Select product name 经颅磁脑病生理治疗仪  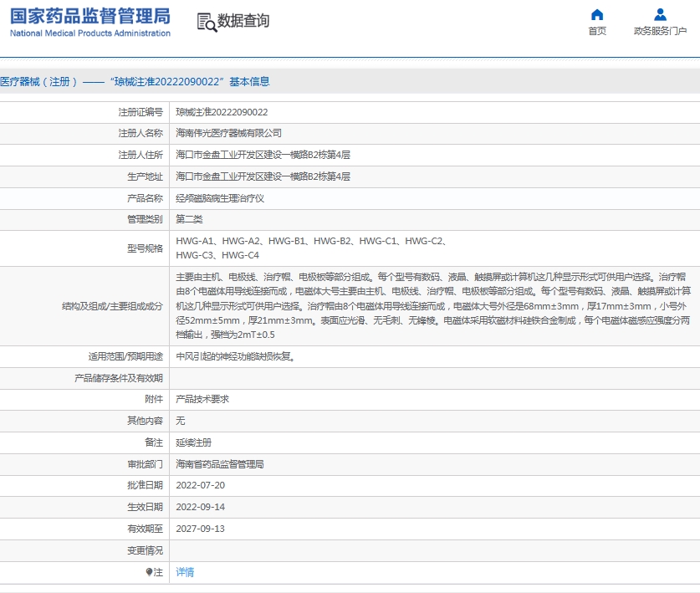coord(220,198)
